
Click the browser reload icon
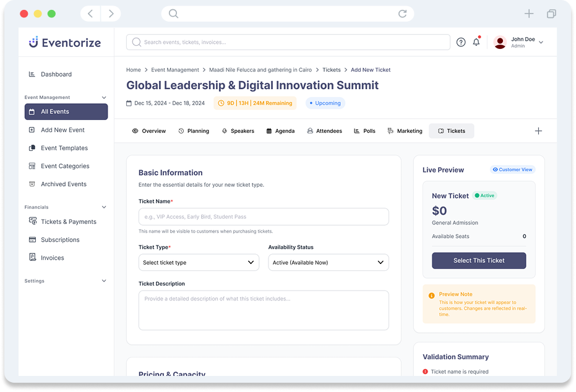click(x=403, y=14)
